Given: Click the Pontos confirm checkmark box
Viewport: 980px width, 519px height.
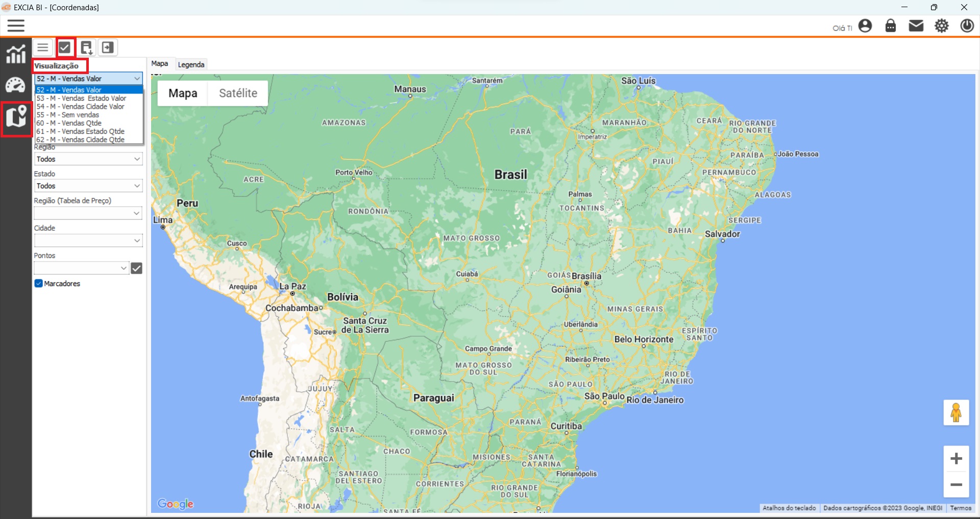Looking at the screenshot, I should (137, 268).
